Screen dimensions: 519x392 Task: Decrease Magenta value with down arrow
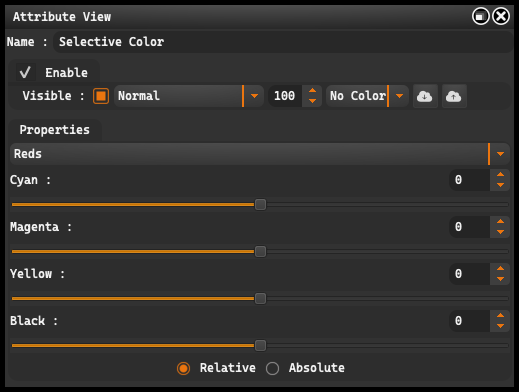pyautogui.click(x=500, y=232)
